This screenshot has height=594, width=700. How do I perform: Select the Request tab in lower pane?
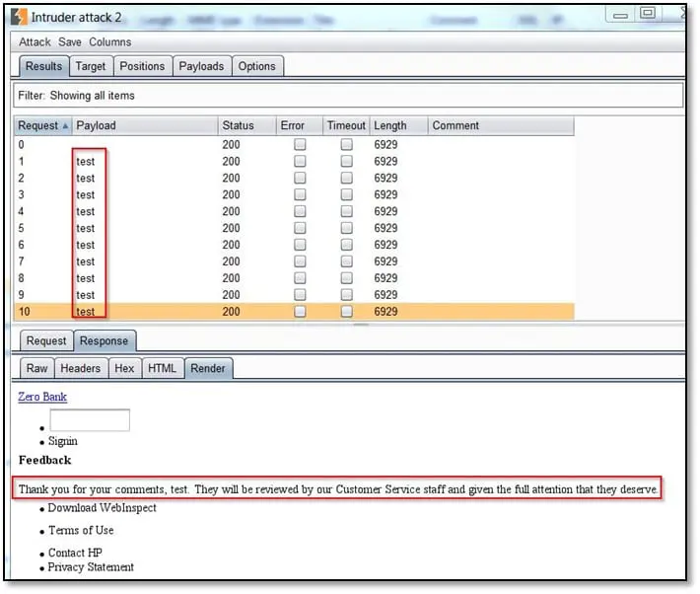[x=46, y=341]
